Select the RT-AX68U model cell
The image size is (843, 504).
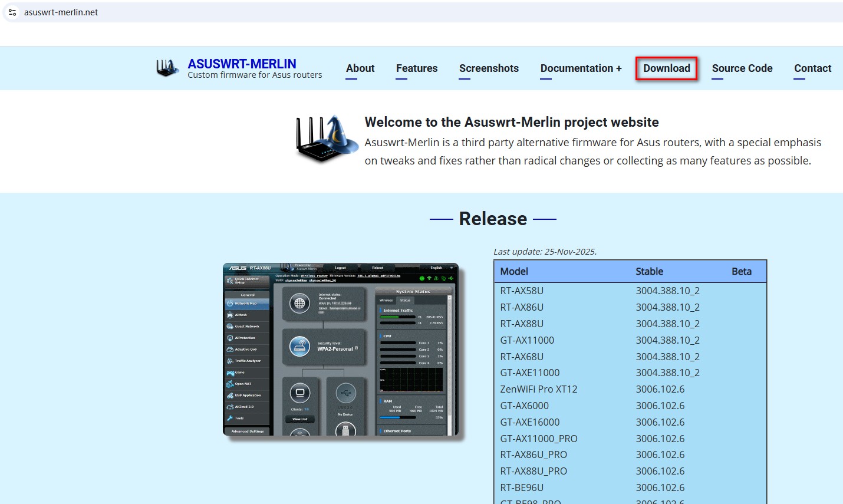point(522,357)
